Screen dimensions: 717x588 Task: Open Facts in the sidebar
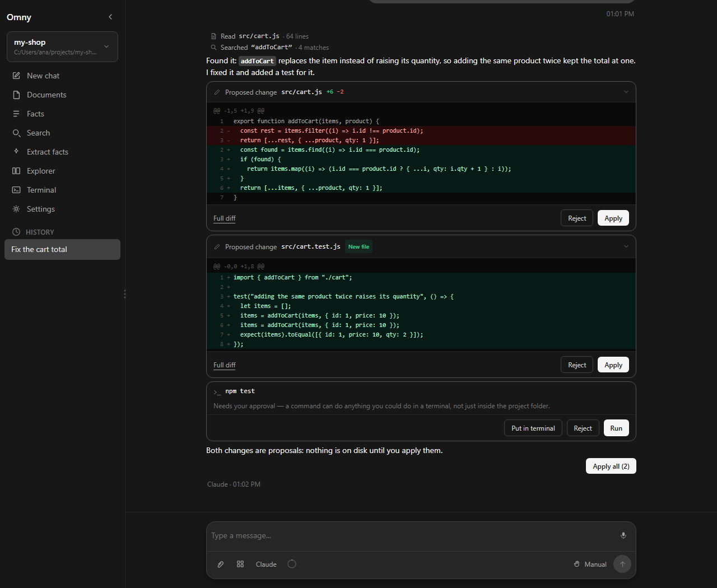tap(62, 114)
